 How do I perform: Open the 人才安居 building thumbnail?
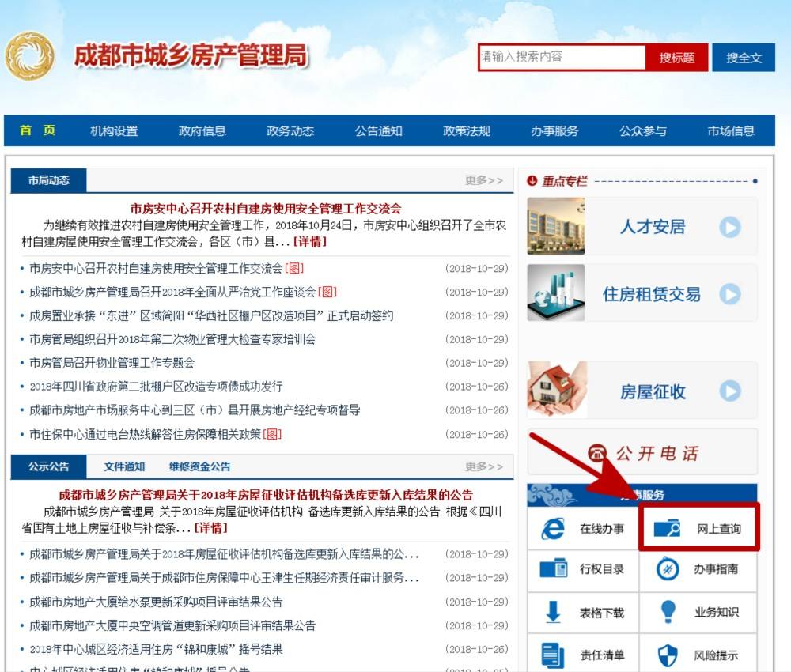(x=556, y=226)
